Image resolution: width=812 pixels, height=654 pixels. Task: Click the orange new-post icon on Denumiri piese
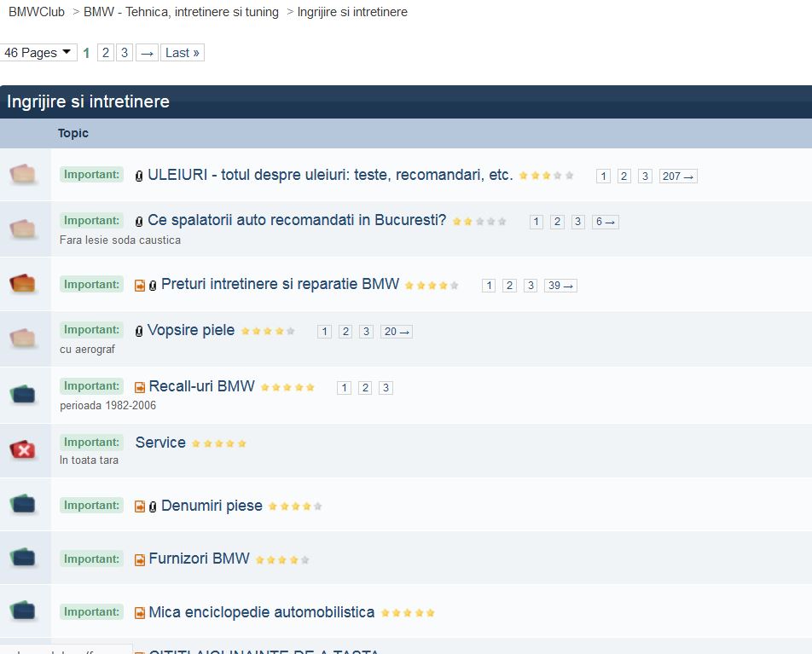140,506
